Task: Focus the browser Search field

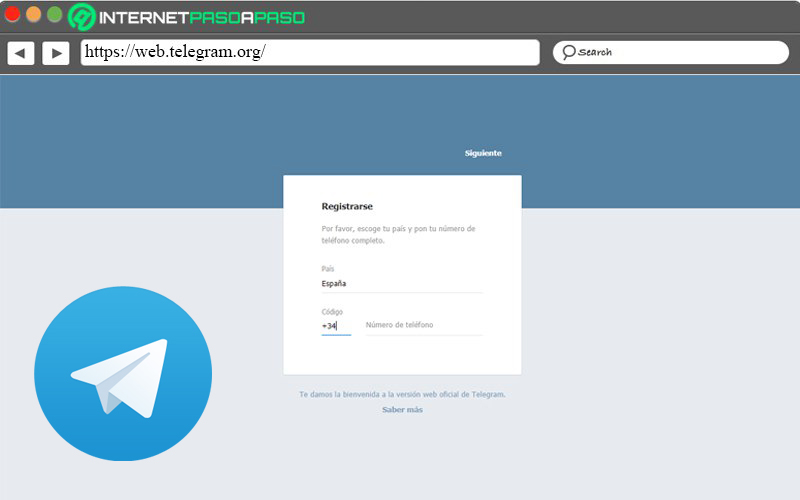Action: point(670,52)
